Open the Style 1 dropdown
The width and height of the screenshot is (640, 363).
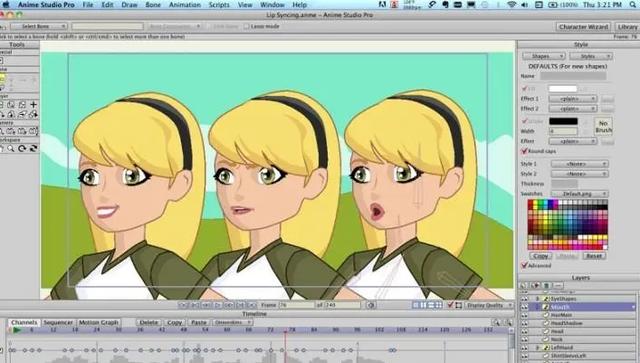click(579, 164)
